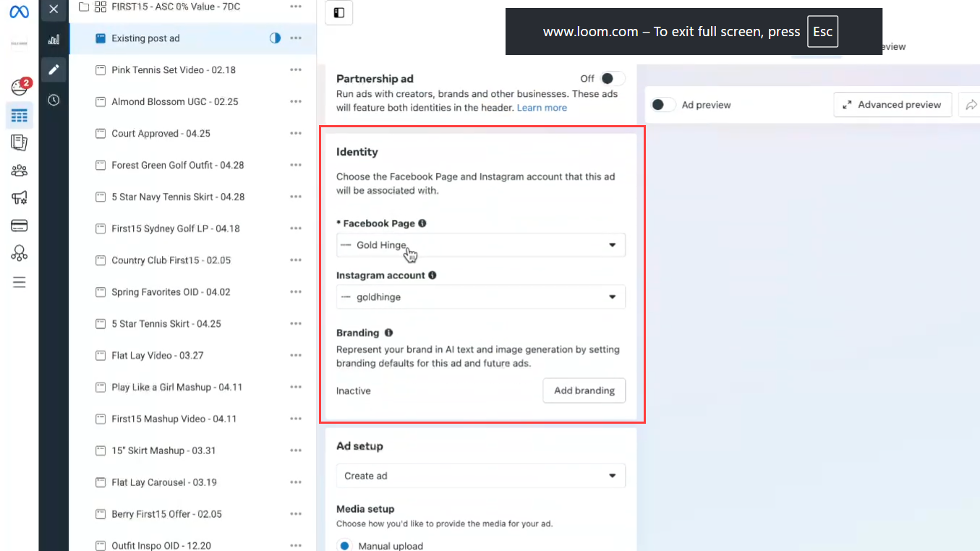980x551 pixels.
Task: Click the small account logo below Meta icon
Action: (x=19, y=43)
